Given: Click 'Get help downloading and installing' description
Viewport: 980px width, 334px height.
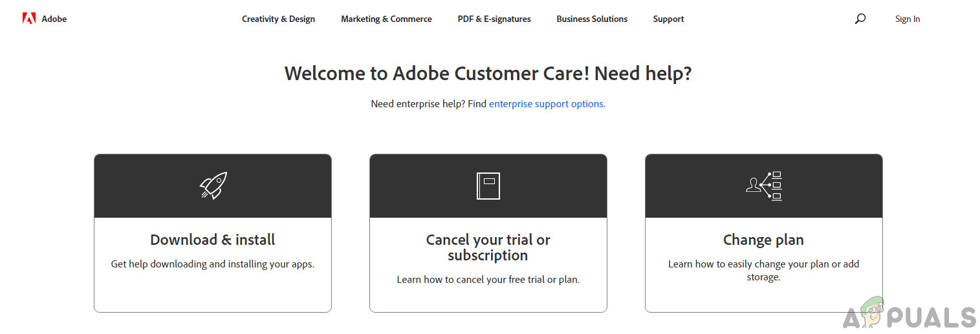Looking at the screenshot, I should 213,264.
